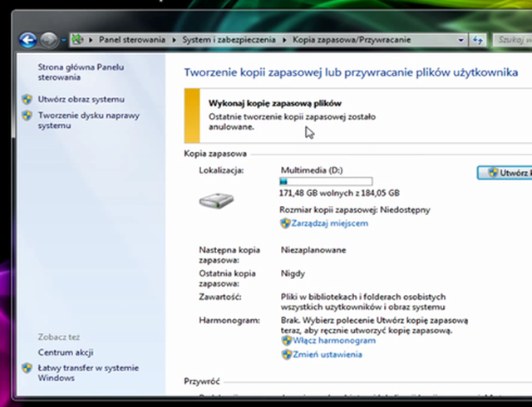Click the Utwórz backup button
The image size is (532, 407).
(505, 173)
